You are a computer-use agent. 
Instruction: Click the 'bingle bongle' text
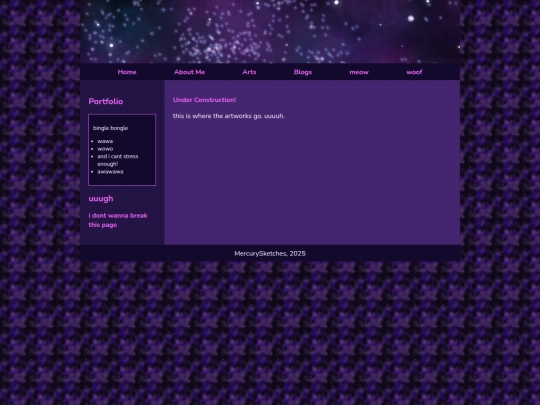coord(110,128)
